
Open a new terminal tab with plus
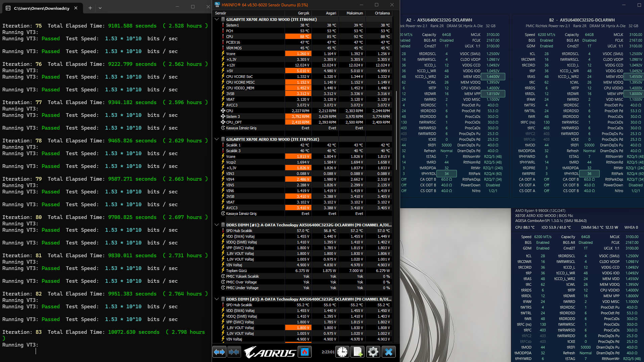tap(90, 8)
